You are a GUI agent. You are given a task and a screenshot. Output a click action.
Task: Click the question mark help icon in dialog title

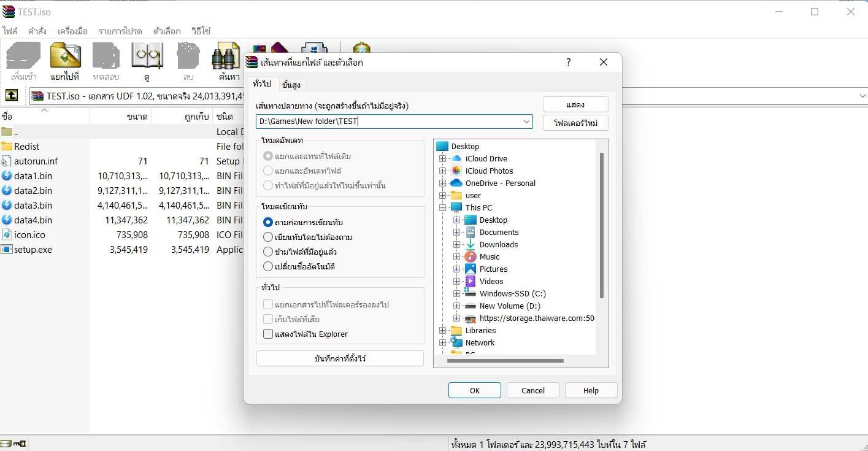click(x=569, y=62)
